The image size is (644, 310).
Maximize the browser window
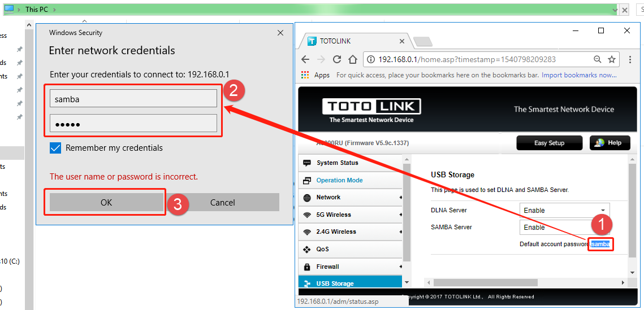click(x=601, y=30)
